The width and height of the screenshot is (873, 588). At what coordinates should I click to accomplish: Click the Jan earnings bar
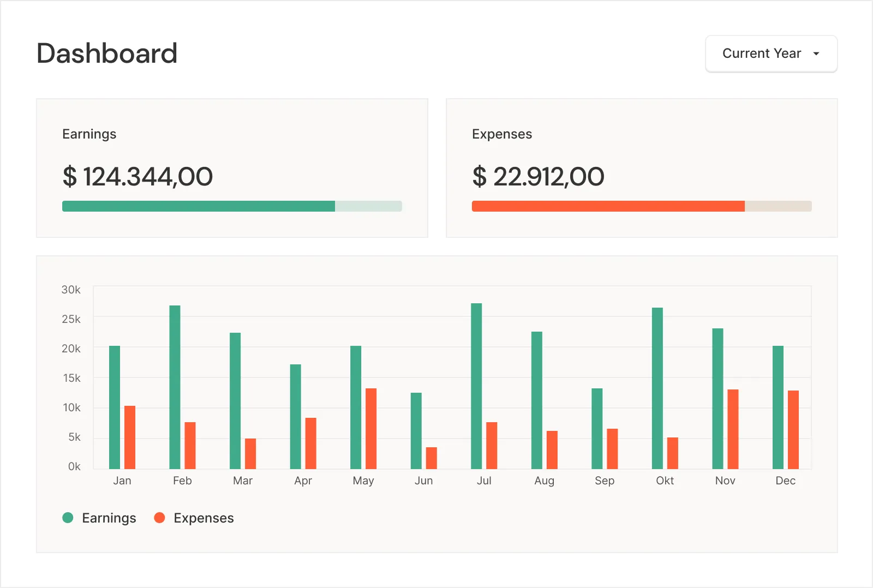[115, 407]
